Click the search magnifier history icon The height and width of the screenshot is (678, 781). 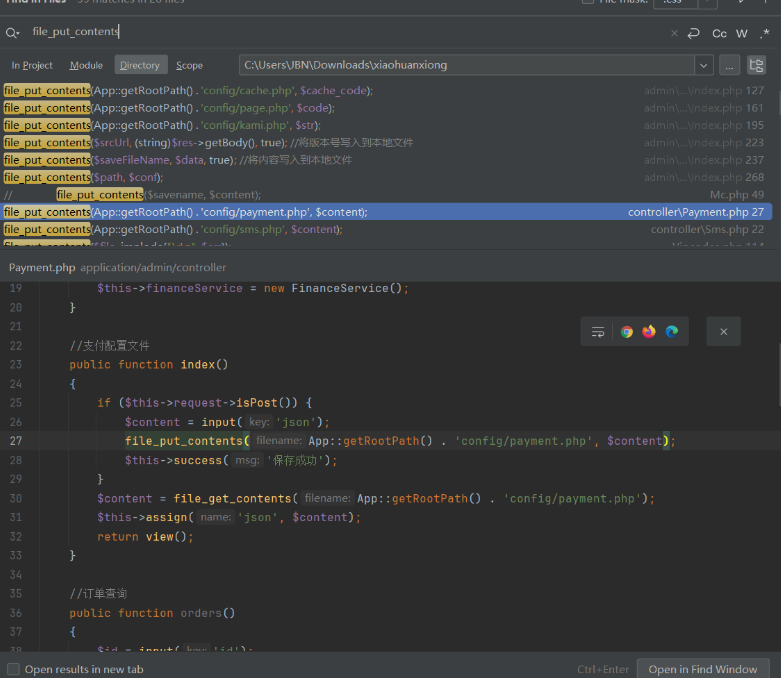click(x=12, y=33)
